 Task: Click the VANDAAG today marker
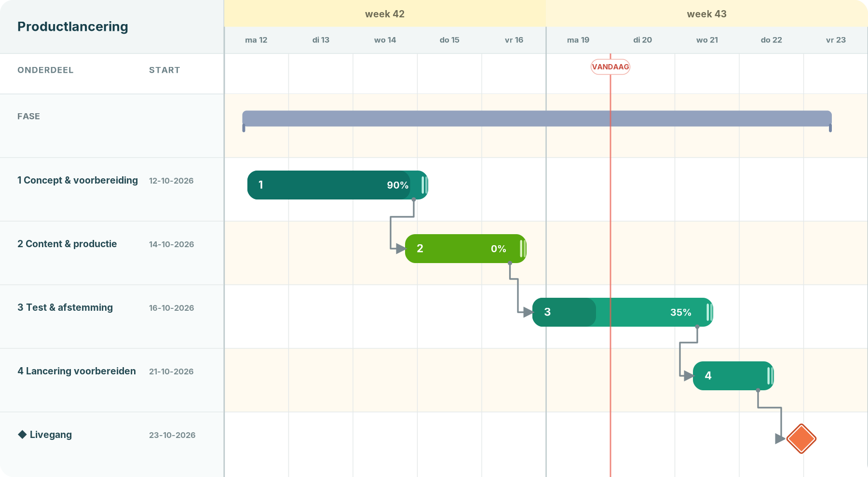point(610,67)
